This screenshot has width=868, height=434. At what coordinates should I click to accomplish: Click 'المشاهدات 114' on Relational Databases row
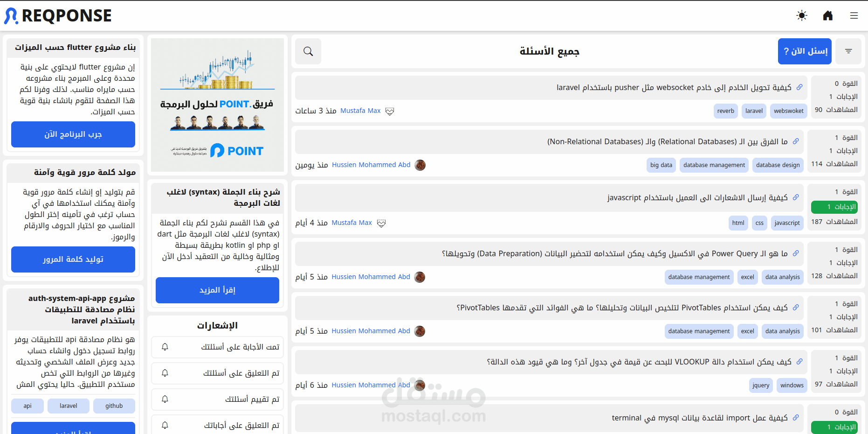[x=834, y=164]
